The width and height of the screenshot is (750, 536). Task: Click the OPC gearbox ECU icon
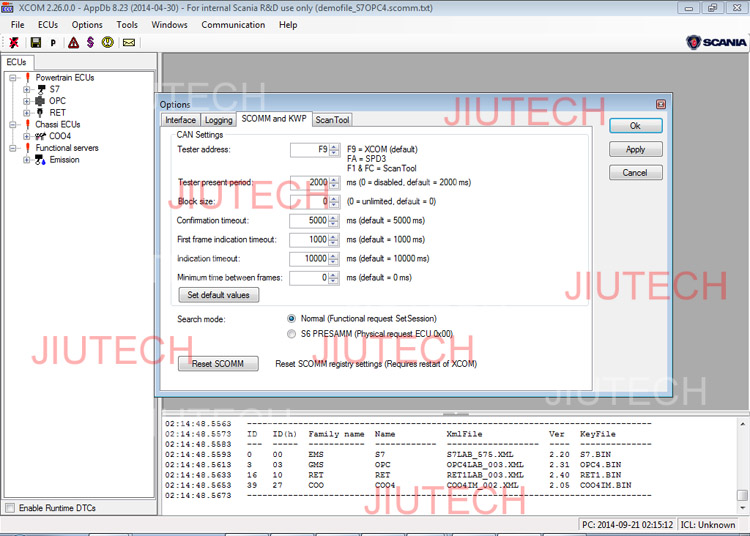click(x=40, y=101)
